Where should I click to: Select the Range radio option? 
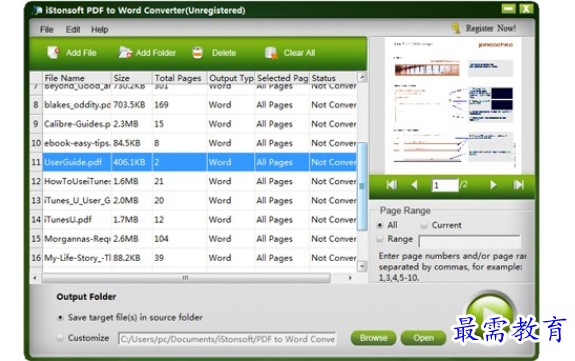point(380,239)
